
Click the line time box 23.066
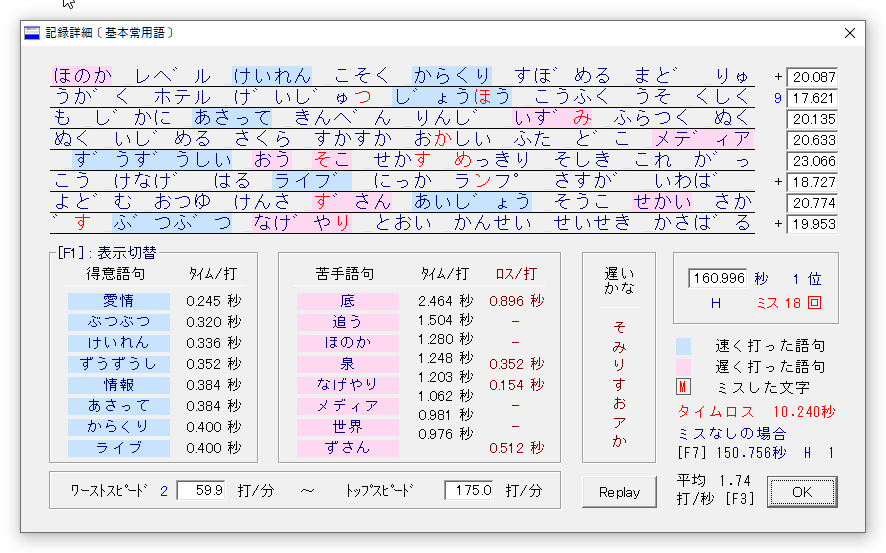pyautogui.click(x=813, y=161)
